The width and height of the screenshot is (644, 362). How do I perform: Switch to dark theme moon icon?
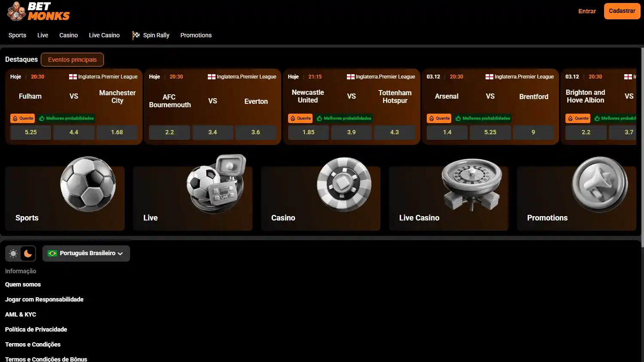coord(28,253)
